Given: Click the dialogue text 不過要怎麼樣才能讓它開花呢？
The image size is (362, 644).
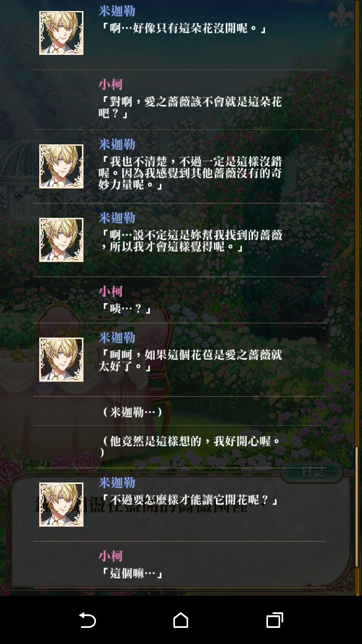Looking at the screenshot, I should [x=189, y=500].
